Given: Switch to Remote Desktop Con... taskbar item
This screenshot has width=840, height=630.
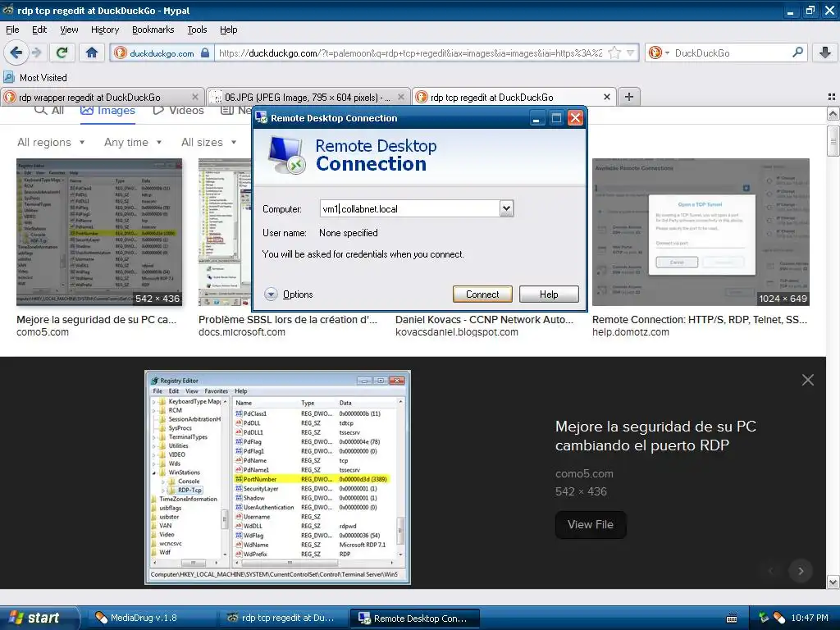Looking at the screenshot, I should tap(414, 618).
